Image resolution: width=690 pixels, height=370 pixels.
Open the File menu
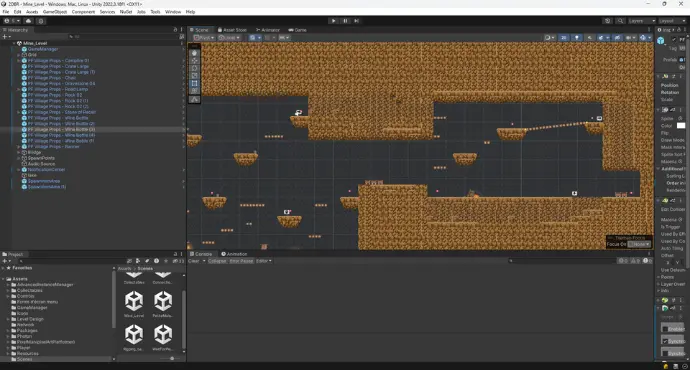click(6, 12)
